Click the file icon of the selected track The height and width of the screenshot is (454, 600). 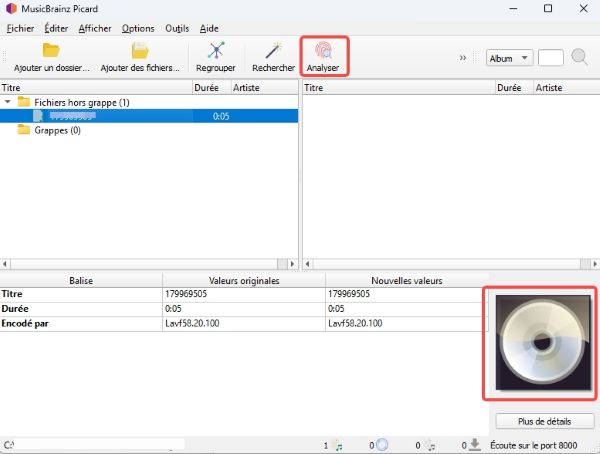pyautogui.click(x=38, y=116)
